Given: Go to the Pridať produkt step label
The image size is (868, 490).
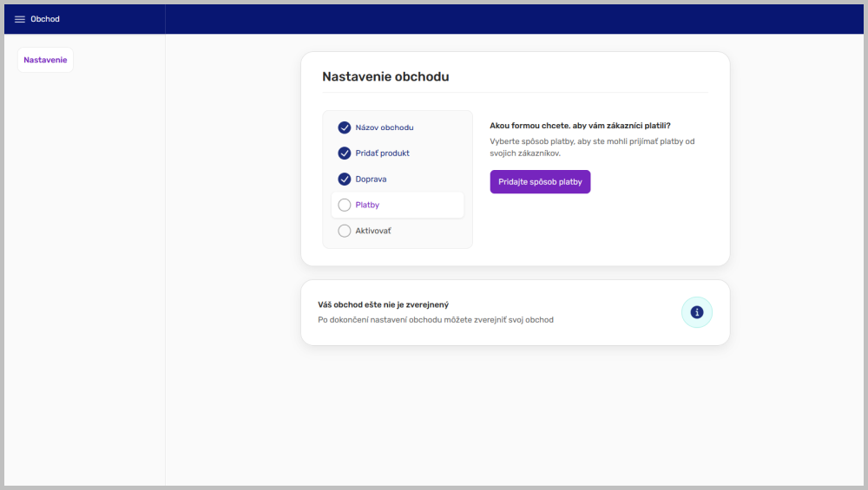Looking at the screenshot, I should tap(382, 154).
